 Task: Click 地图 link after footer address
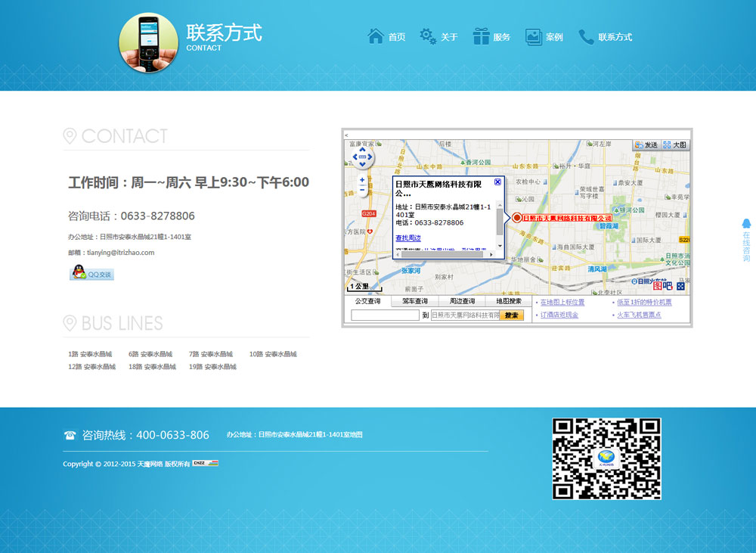click(356, 434)
